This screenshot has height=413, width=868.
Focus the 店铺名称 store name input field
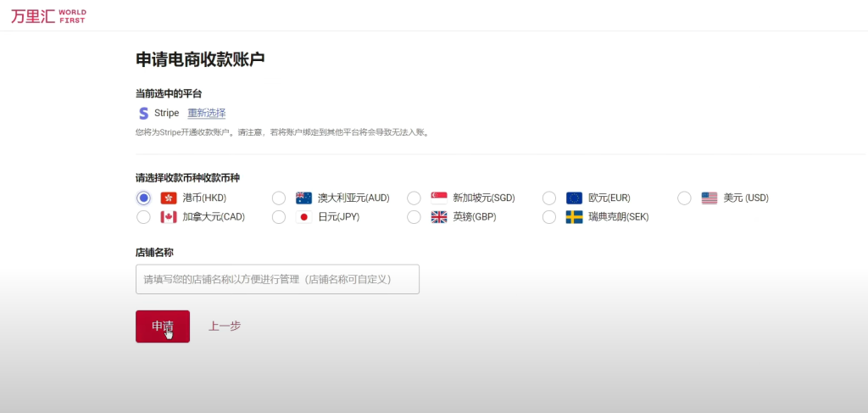pyautogui.click(x=277, y=279)
